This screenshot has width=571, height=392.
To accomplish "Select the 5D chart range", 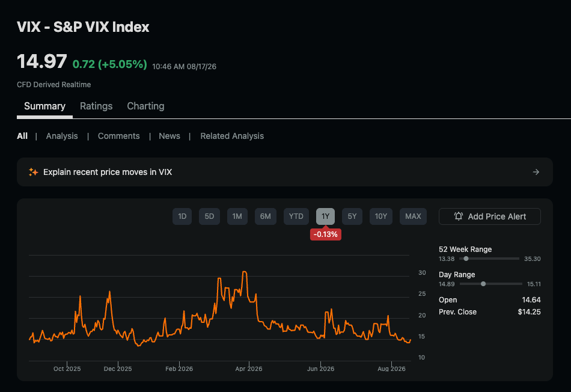I will (x=209, y=216).
